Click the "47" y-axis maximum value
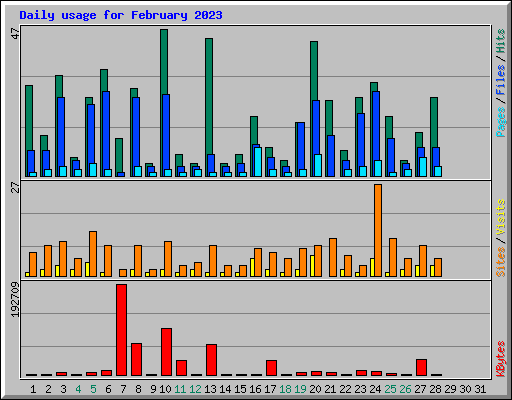 pyautogui.click(x=15, y=33)
